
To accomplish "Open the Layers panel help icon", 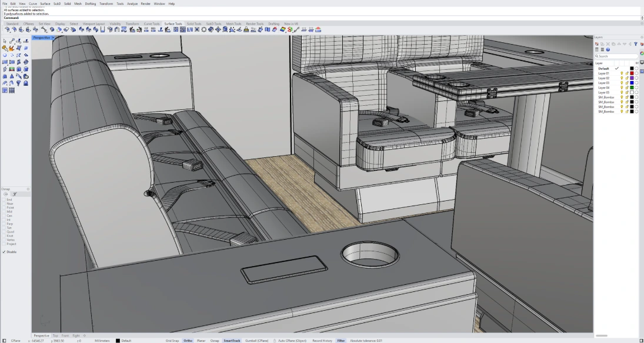I will tap(608, 50).
